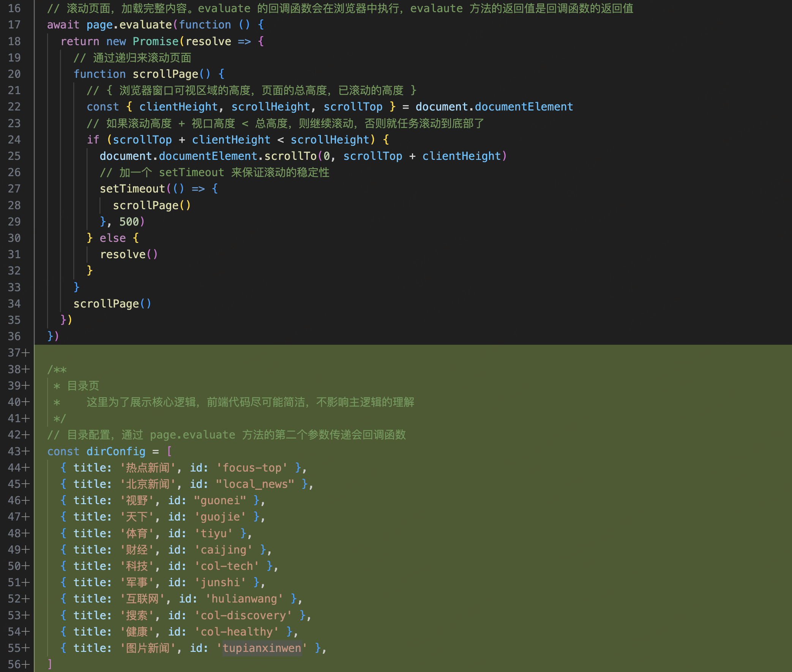Viewport: 792px width, 672px height.
Task: Click the 'dirConfig' variable name
Action: pyautogui.click(x=116, y=451)
